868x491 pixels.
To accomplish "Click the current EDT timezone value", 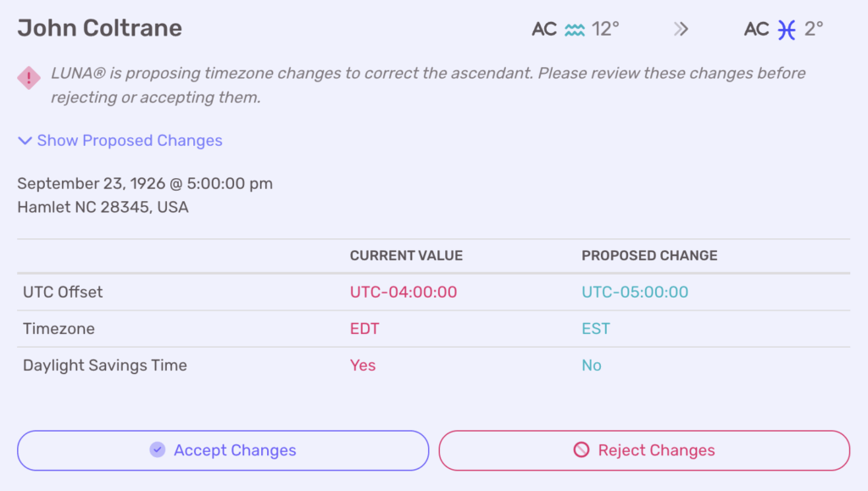I will pyautogui.click(x=364, y=329).
